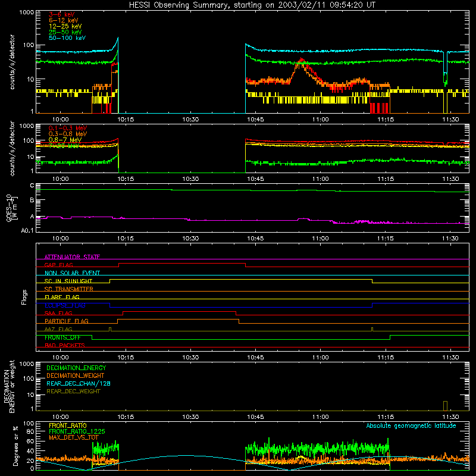The height and width of the screenshot is (476, 476).
Task: Click the B class tick on GOES axis
Action: [32, 201]
